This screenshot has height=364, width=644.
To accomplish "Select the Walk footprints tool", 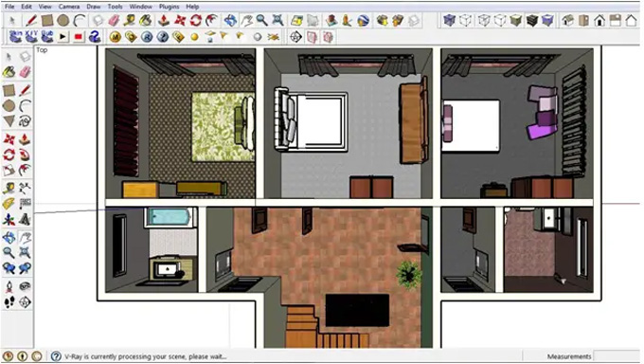I will (9, 302).
